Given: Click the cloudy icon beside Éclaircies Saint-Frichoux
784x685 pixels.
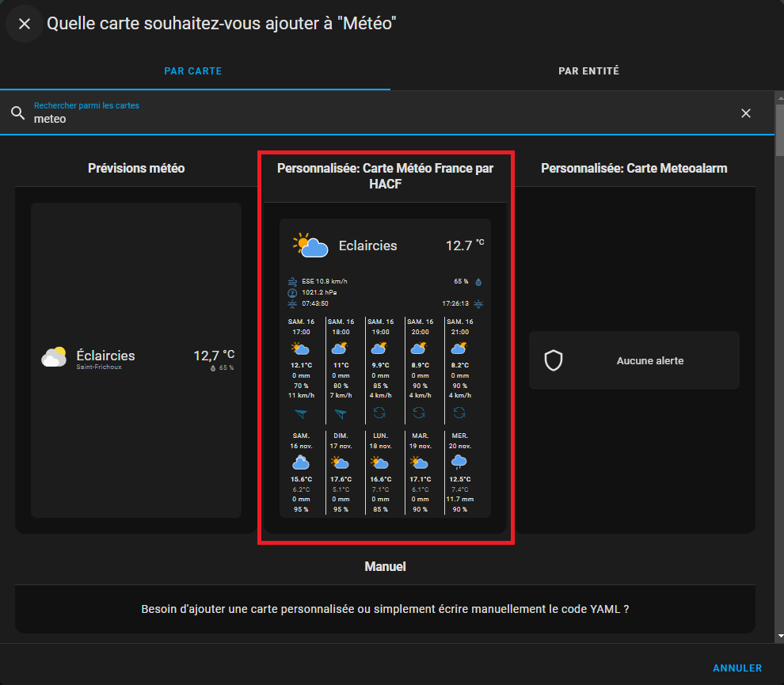Looking at the screenshot, I should point(54,357).
